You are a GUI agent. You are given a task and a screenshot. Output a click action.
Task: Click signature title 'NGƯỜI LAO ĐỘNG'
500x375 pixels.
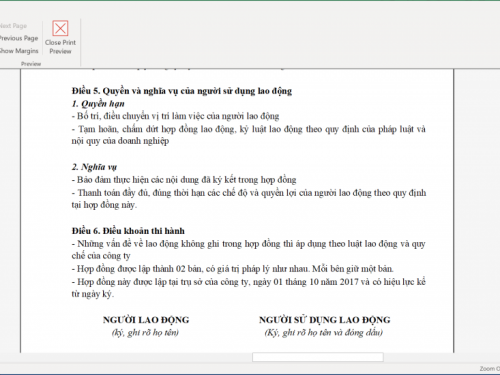click(146, 320)
